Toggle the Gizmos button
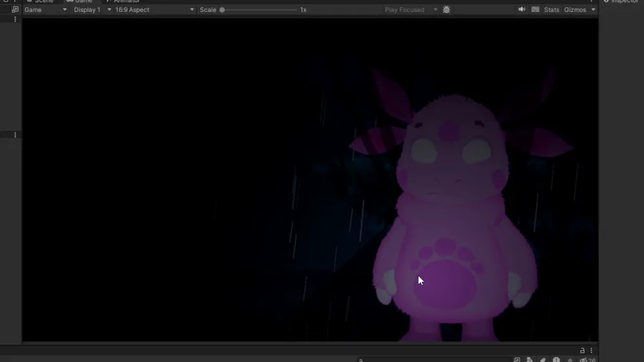The width and height of the screenshot is (644, 362). pyautogui.click(x=575, y=10)
